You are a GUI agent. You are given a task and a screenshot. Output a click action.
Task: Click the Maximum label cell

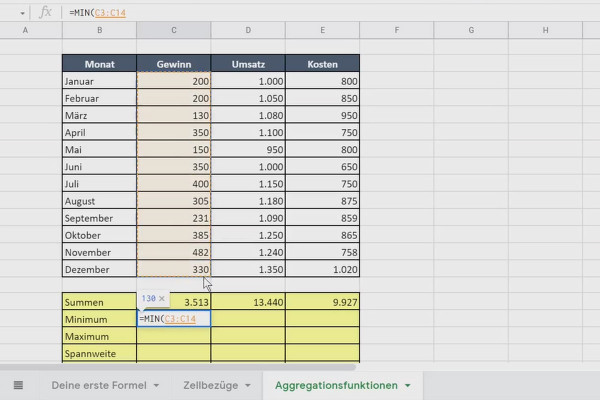(99, 336)
